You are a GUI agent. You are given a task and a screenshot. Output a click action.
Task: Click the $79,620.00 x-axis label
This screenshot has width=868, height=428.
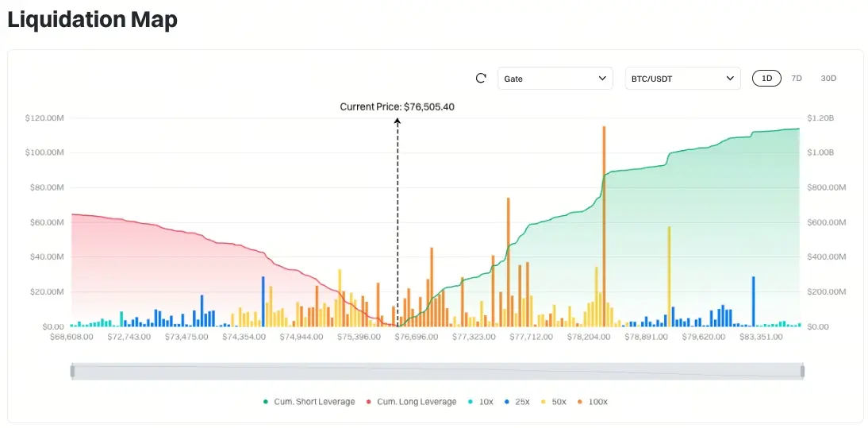click(704, 337)
